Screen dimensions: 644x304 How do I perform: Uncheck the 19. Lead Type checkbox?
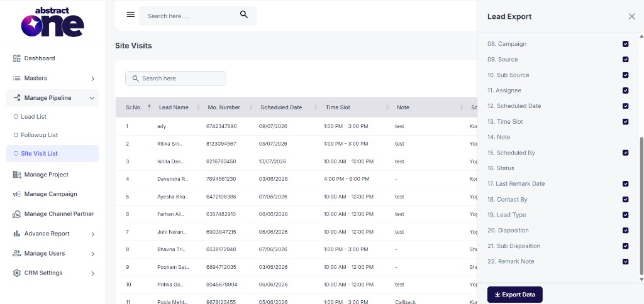pyautogui.click(x=625, y=215)
